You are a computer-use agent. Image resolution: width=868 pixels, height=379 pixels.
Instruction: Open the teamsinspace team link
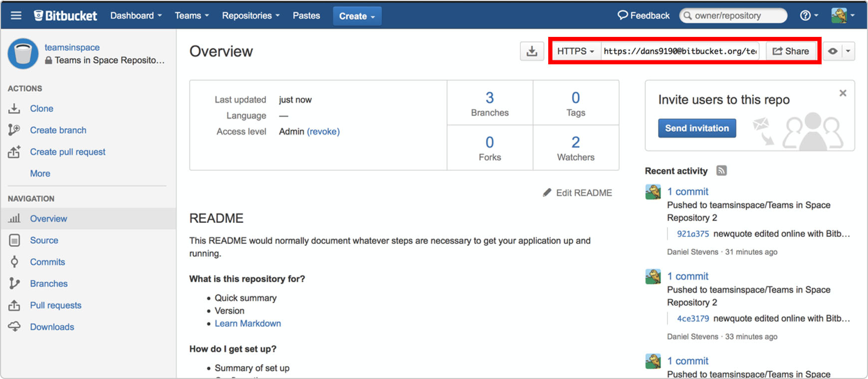pyautogui.click(x=72, y=47)
